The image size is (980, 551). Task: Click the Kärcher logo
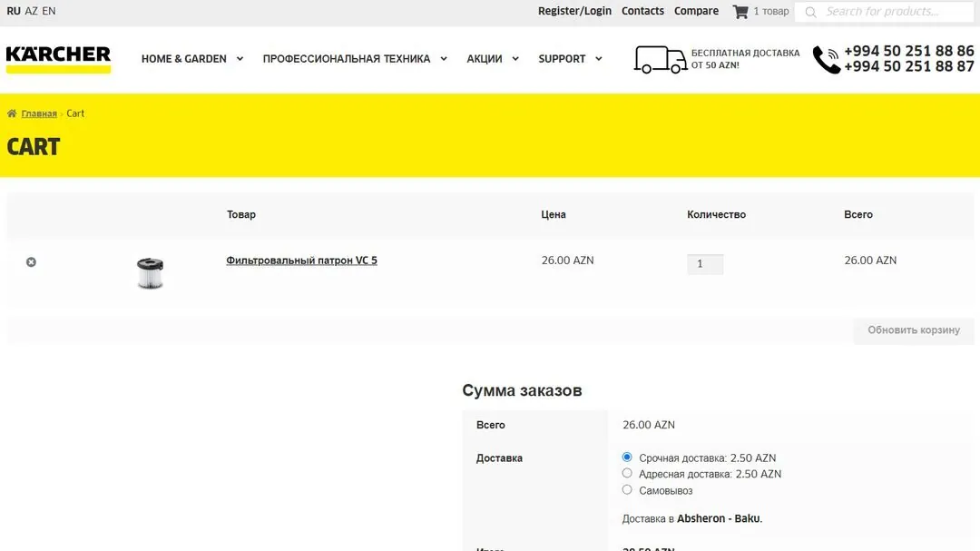click(x=58, y=59)
